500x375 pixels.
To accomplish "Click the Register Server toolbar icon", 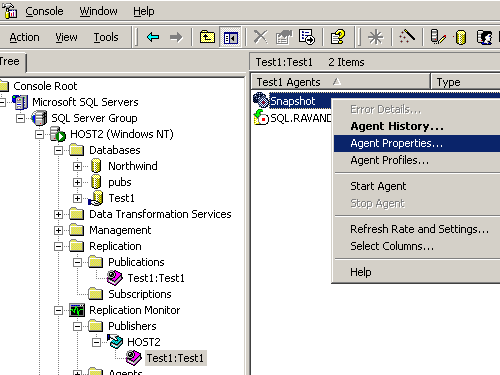I will click(x=437, y=37).
